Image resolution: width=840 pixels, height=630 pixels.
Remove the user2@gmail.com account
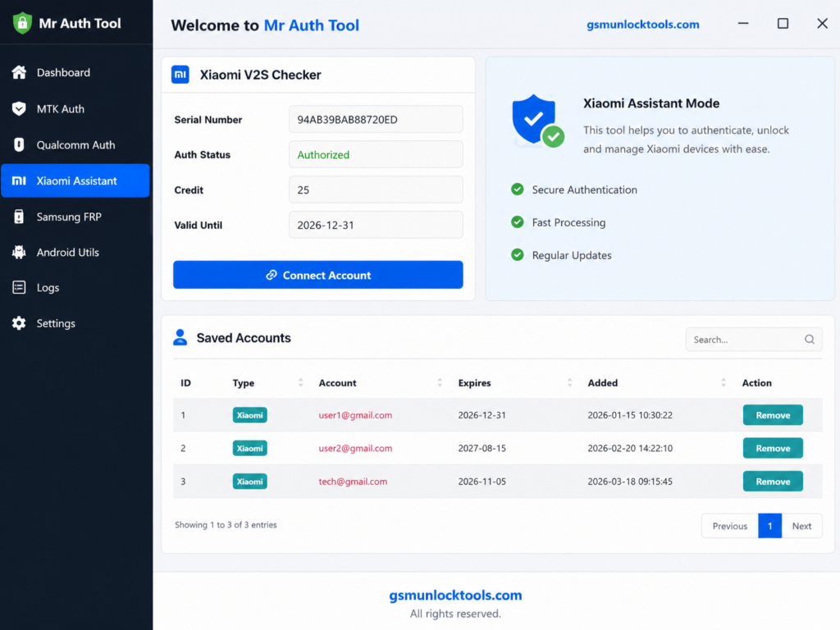point(773,448)
